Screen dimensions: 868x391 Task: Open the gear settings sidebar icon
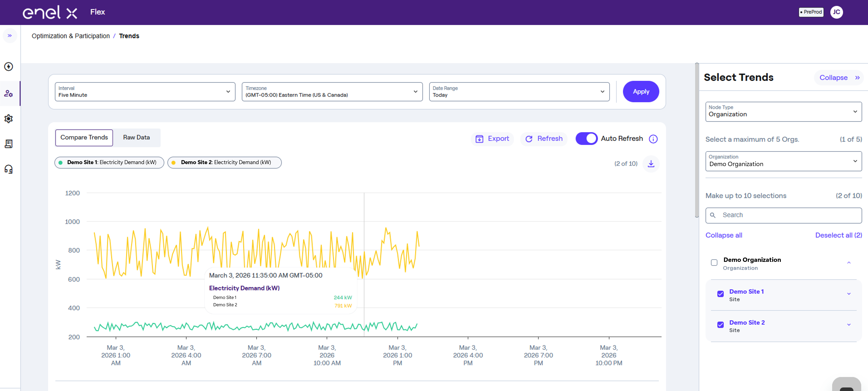tap(9, 118)
